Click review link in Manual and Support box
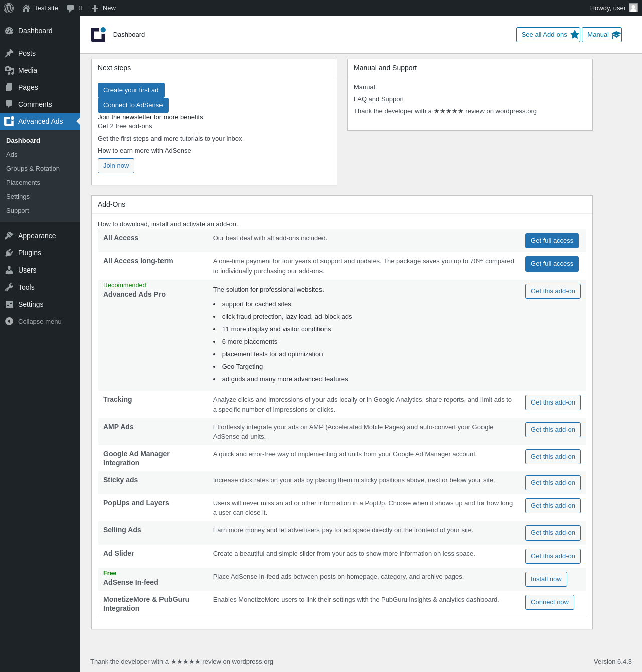642x672 pixels. pyautogui.click(x=445, y=111)
